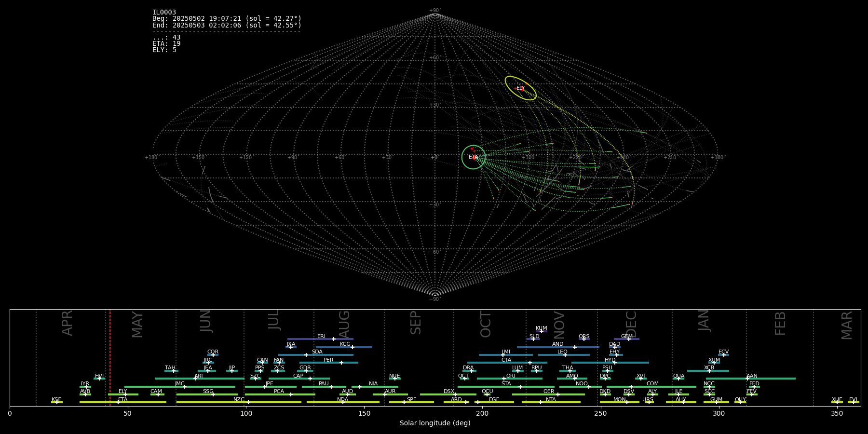
Task: Click the XHE shower label
Action: (837, 399)
